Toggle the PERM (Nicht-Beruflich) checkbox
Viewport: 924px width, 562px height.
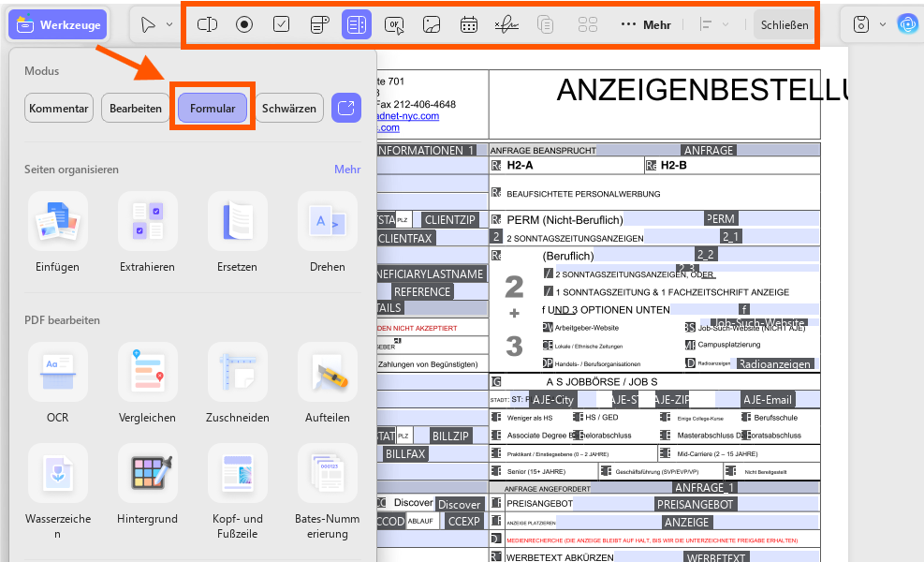[x=496, y=219]
